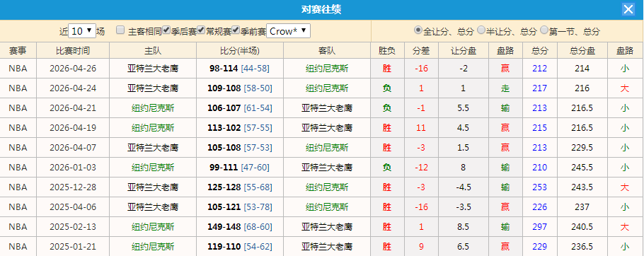Click date 2026-04-07
644x256 pixels.
(73, 147)
